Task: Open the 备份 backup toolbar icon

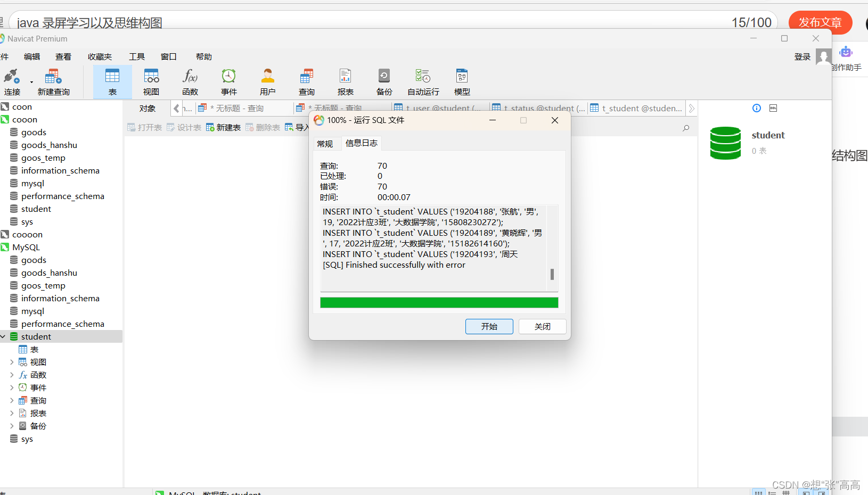Action: click(384, 82)
